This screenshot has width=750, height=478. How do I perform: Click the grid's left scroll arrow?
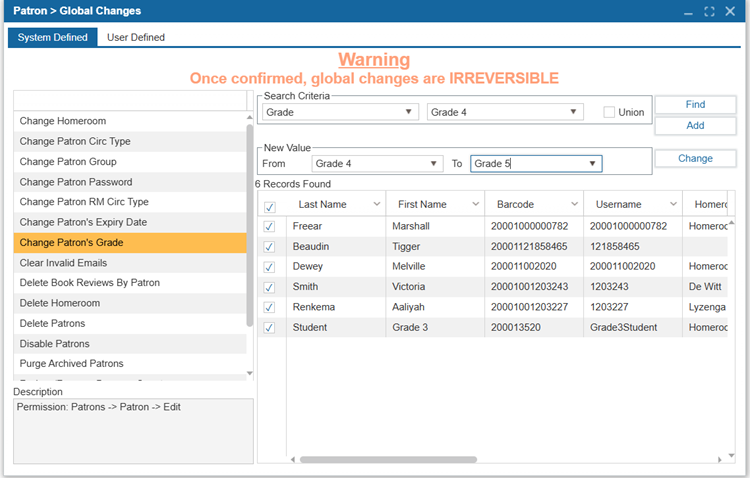tap(293, 459)
